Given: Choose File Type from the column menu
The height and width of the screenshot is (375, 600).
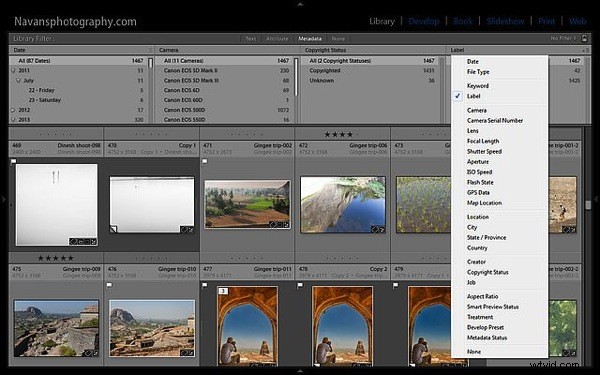Looking at the screenshot, I should click(478, 72).
